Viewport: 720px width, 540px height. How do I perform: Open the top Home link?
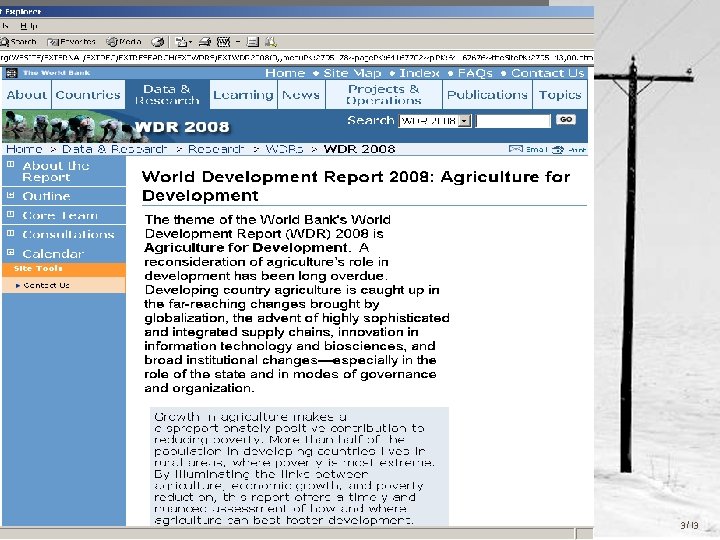[x=285, y=73]
